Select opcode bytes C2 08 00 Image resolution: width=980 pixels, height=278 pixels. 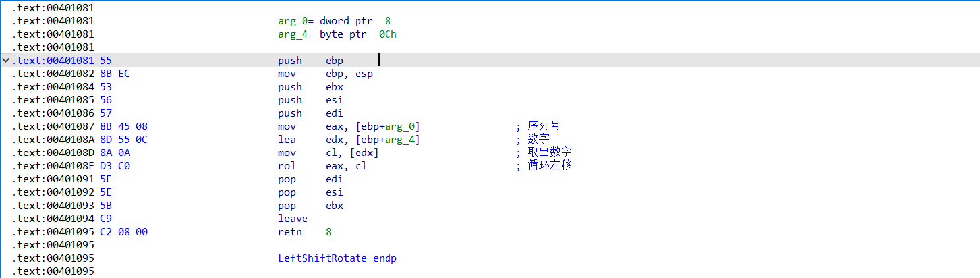coord(124,232)
